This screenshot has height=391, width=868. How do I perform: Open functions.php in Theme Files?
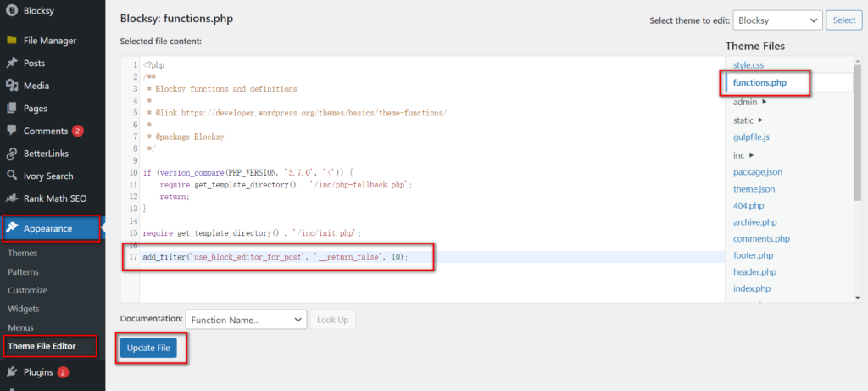pyautogui.click(x=759, y=82)
